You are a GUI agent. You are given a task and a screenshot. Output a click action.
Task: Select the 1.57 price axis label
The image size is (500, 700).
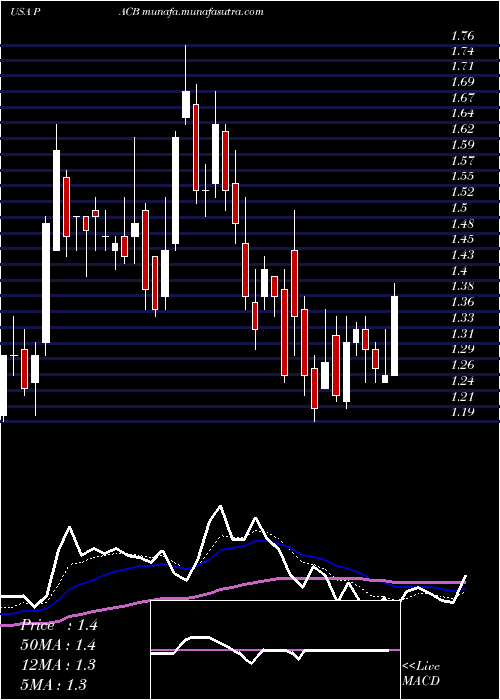click(x=462, y=161)
